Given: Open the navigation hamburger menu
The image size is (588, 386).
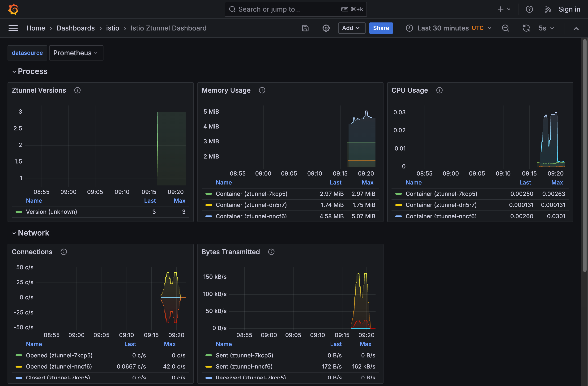Looking at the screenshot, I should (13, 28).
